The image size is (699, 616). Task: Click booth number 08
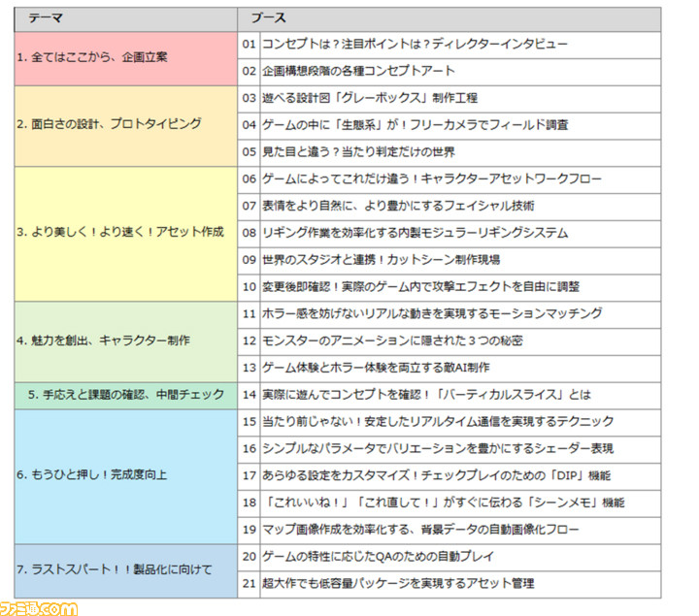(250, 233)
